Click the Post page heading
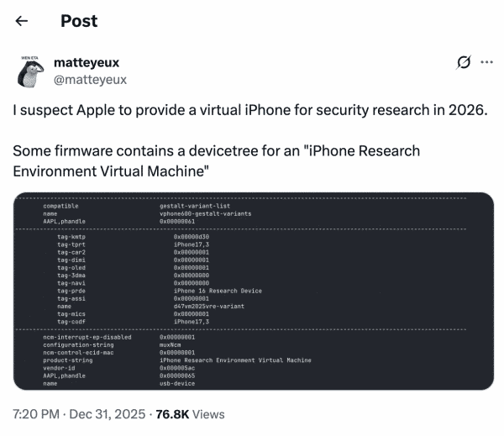Screen dimensions: 504x436 tap(79, 21)
